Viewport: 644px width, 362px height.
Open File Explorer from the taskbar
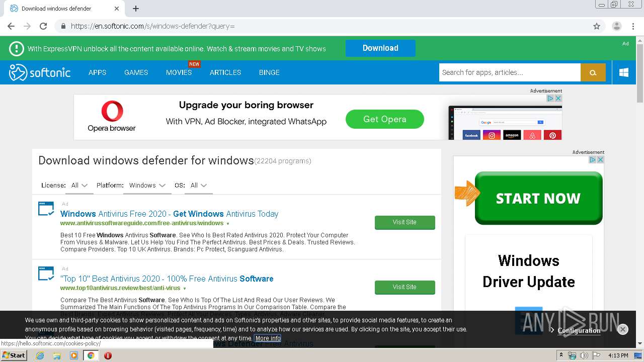57,355
